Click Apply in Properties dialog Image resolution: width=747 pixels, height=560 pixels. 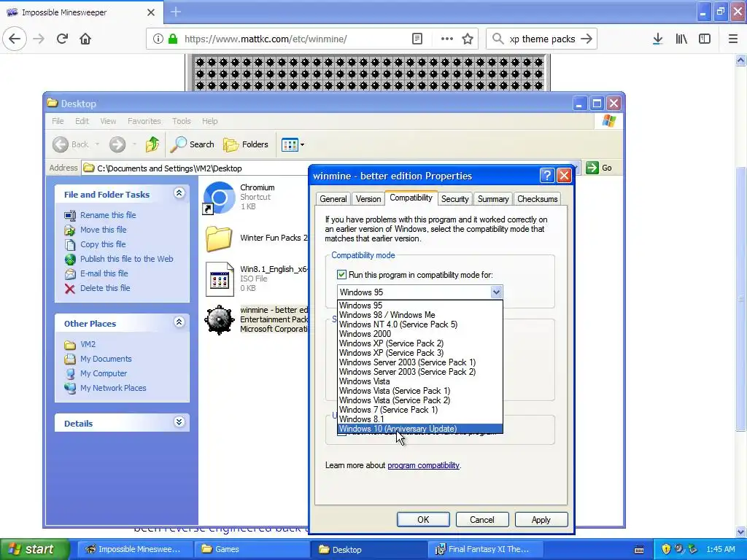541,519
